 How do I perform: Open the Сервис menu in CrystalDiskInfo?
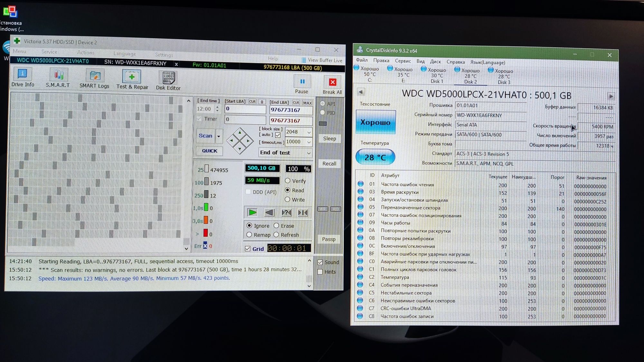403,61
